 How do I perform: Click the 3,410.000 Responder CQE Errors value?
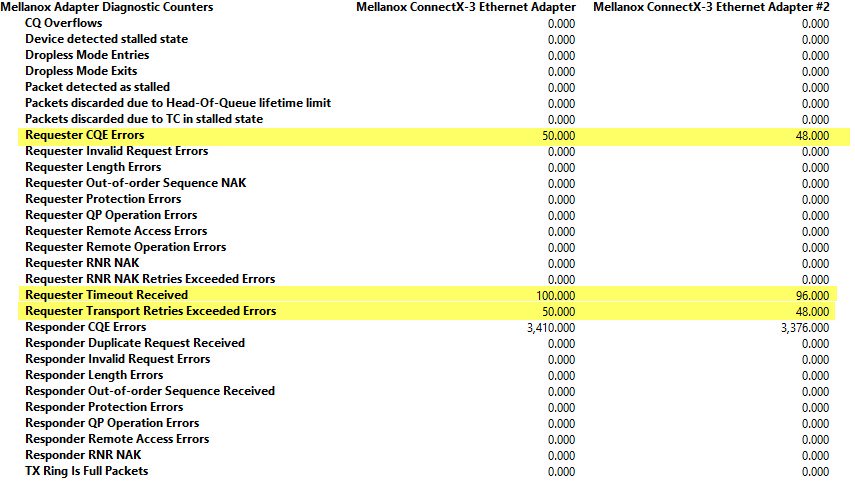pos(551,328)
